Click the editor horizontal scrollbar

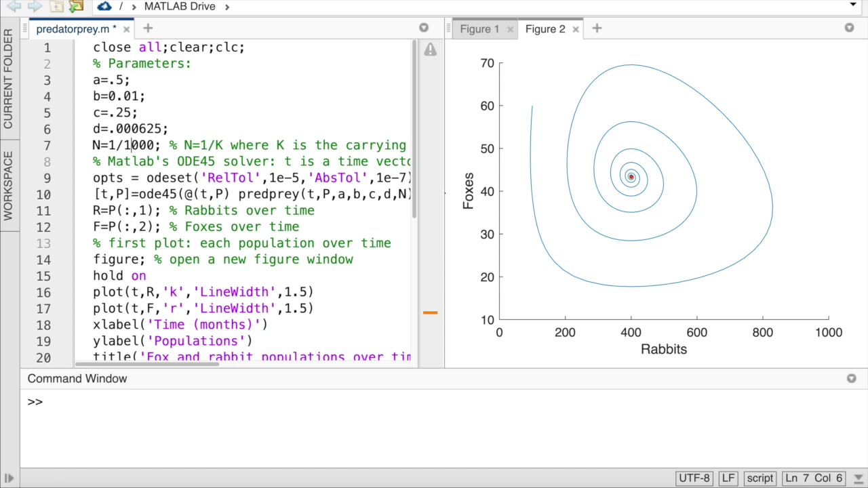(146, 364)
